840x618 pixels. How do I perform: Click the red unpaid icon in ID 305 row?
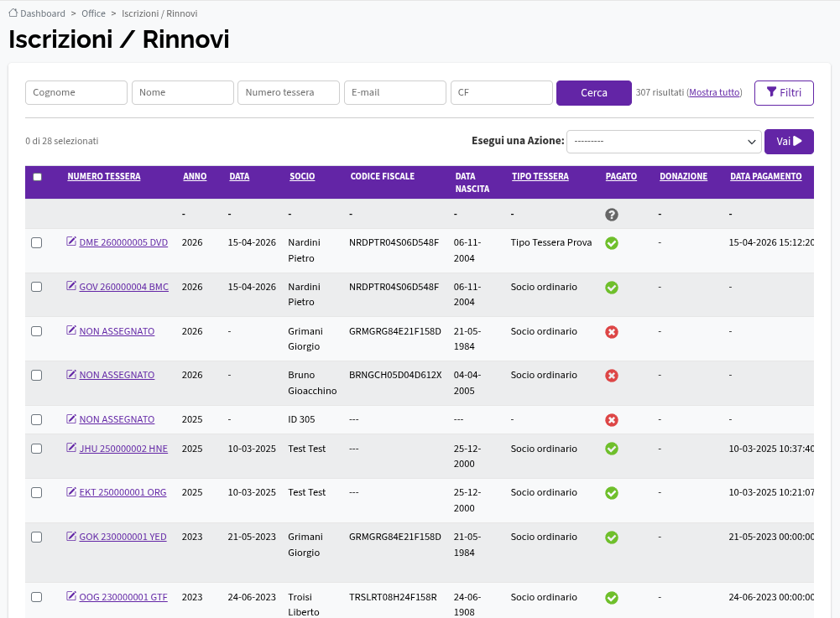[x=612, y=420]
